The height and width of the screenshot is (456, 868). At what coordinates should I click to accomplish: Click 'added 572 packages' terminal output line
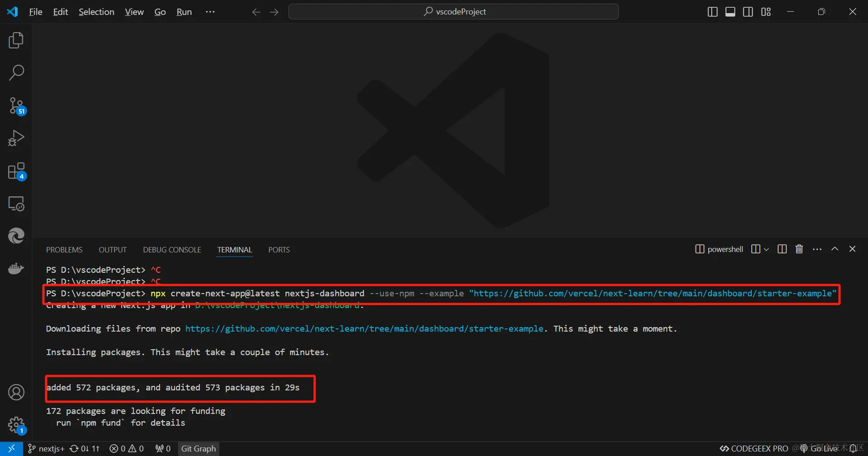(x=173, y=388)
